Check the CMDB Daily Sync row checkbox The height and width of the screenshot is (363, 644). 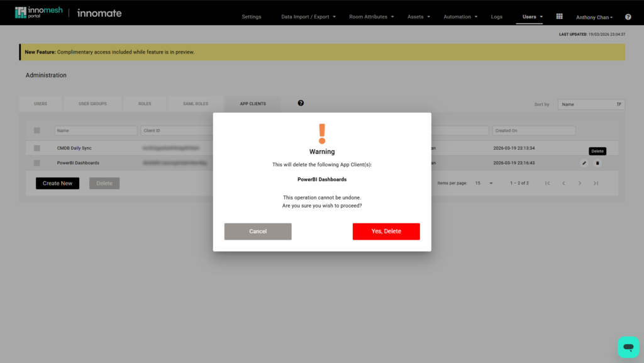coord(37,148)
